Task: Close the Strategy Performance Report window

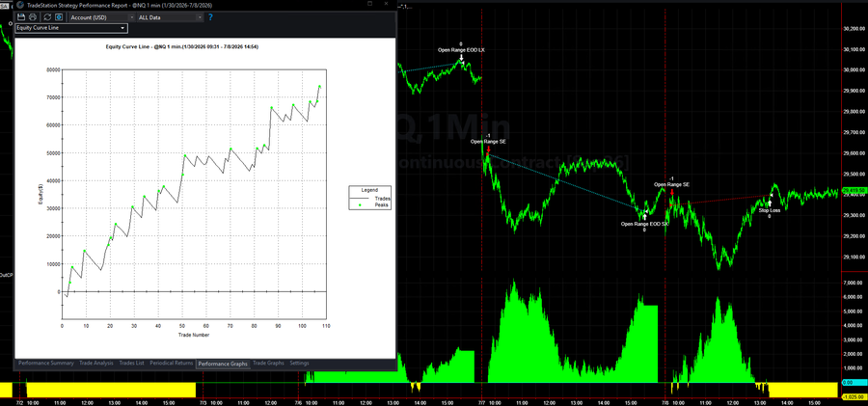Action: pyautogui.click(x=389, y=5)
